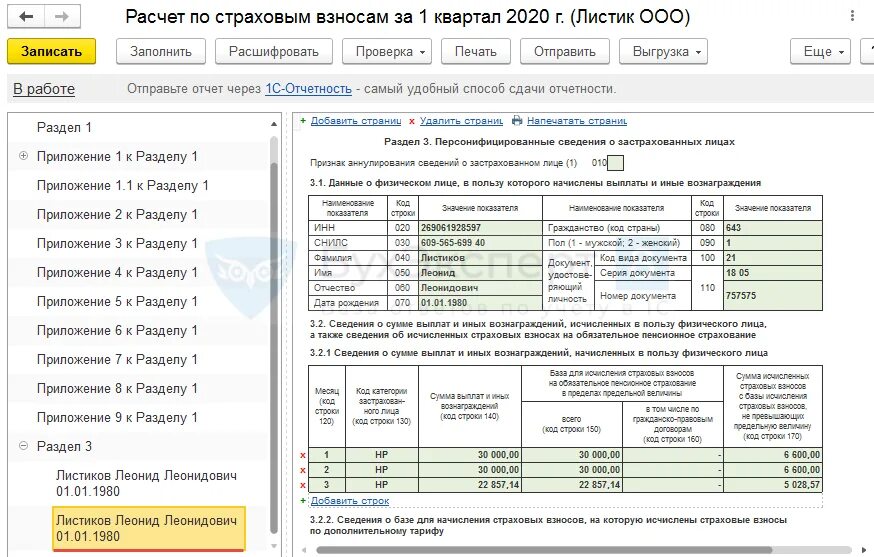Screen dimensions: 874x557
Task: Open the В работе status link
Action: [44, 89]
